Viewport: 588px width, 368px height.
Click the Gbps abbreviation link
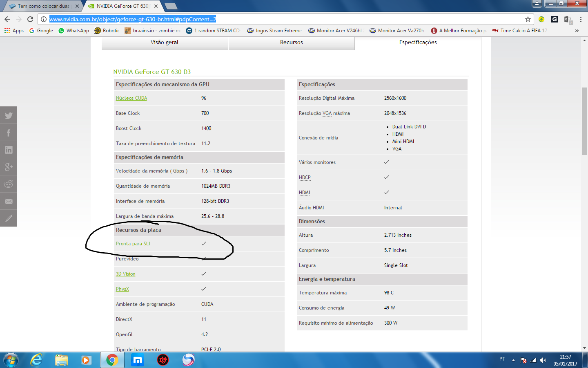178,171
